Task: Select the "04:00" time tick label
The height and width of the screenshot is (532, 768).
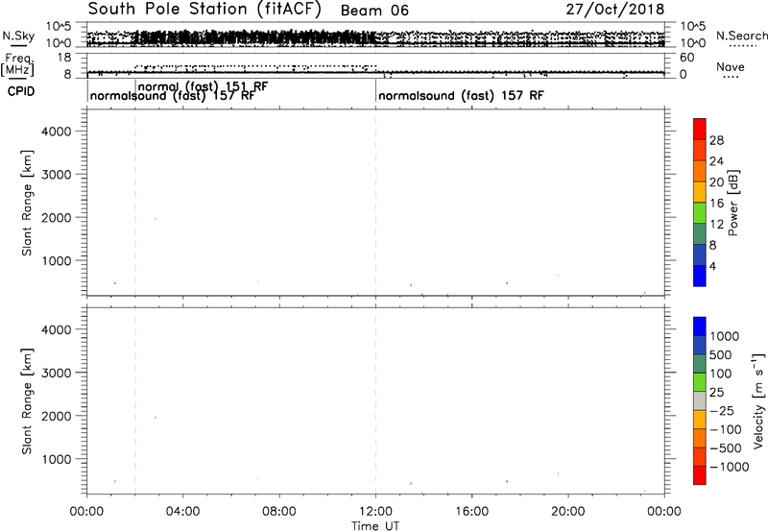Action: pos(182,512)
